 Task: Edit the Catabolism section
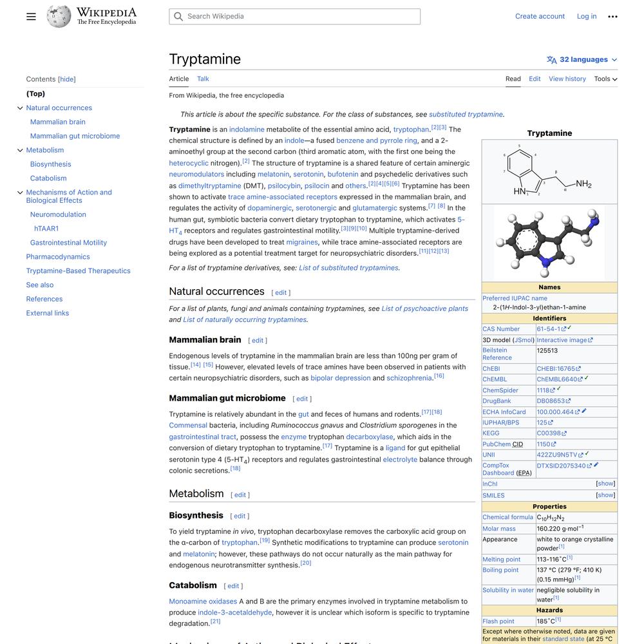coord(233,586)
